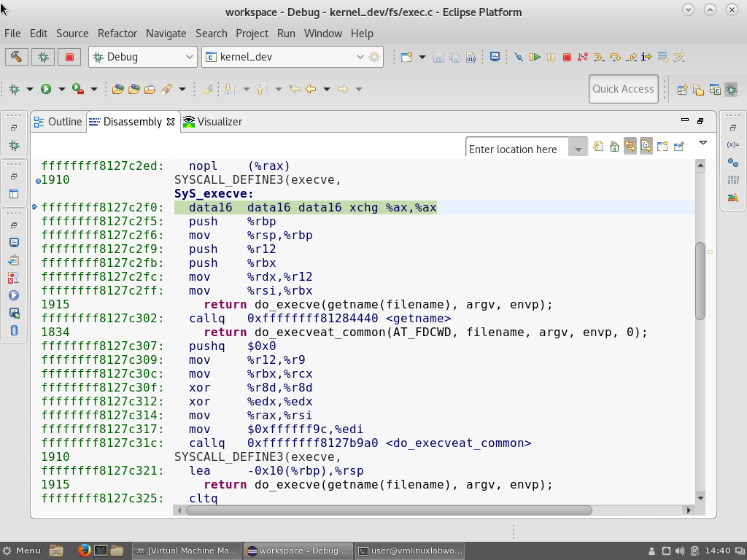Resume the debugged program
This screenshot has width=747, height=560.
pos(535,56)
